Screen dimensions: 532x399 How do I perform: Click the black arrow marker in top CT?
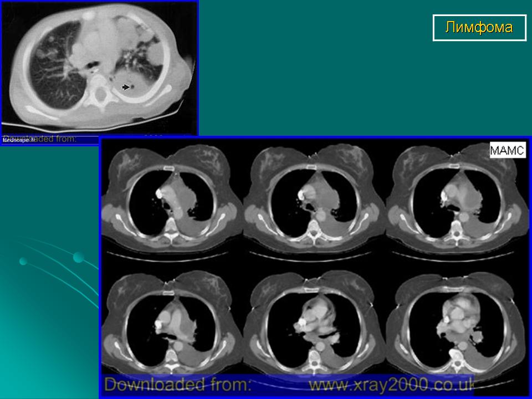126,87
